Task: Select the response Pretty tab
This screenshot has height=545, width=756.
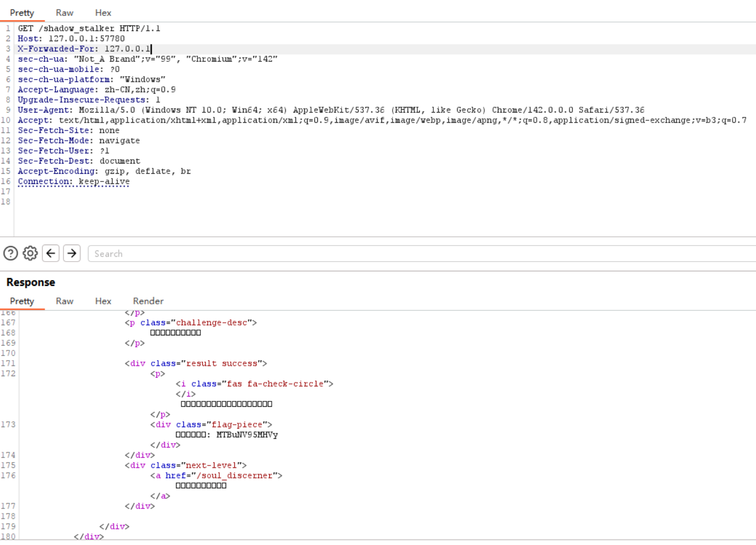Action: [x=22, y=301]
